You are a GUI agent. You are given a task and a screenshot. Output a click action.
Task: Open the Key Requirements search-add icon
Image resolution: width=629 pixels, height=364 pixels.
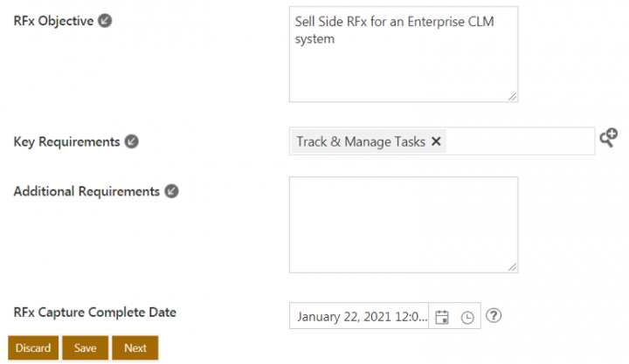pos(608,138)
